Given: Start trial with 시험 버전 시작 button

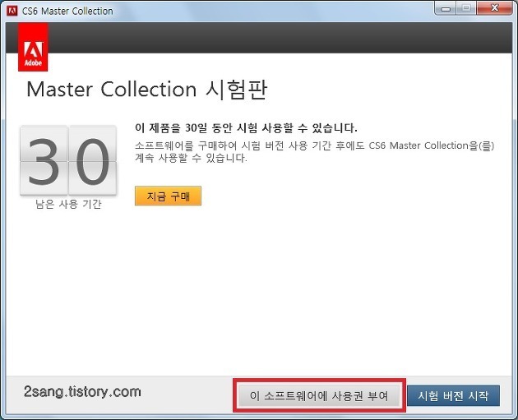Looking at the screenshot, I should coord(453,395).
